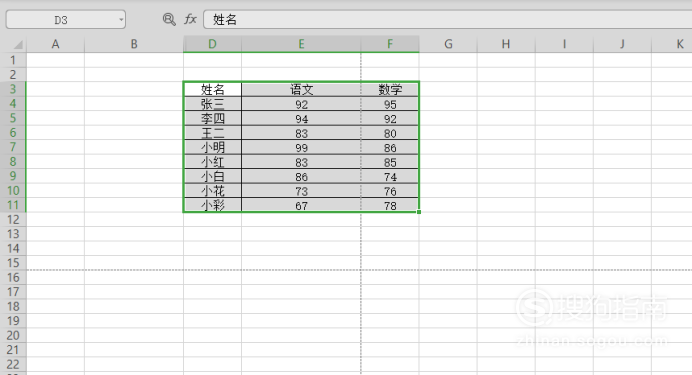Select row 2 header
The image size is (692, 375).
point(13,75)
